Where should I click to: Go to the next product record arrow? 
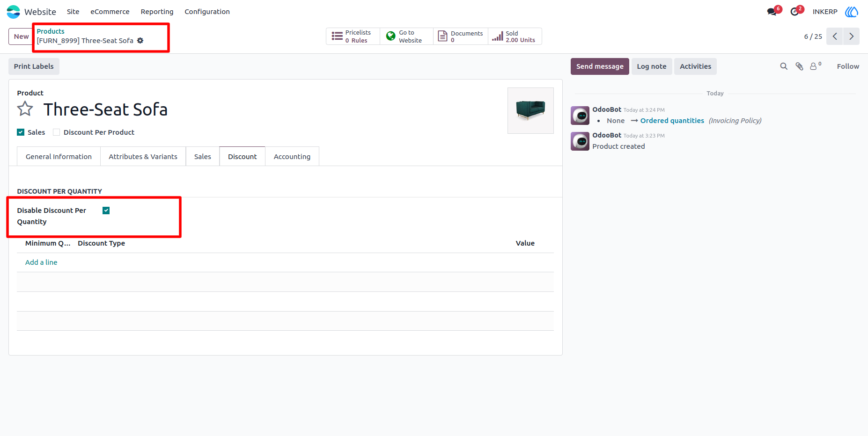click(x=851, y=36)
